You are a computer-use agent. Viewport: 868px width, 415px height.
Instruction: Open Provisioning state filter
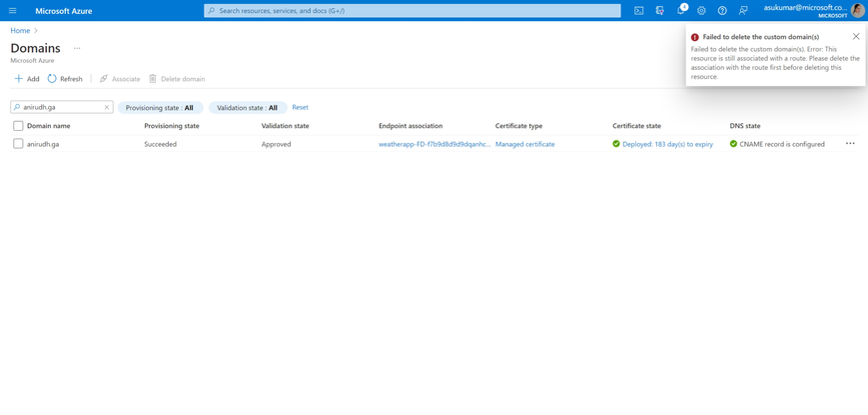click(161, 107)
